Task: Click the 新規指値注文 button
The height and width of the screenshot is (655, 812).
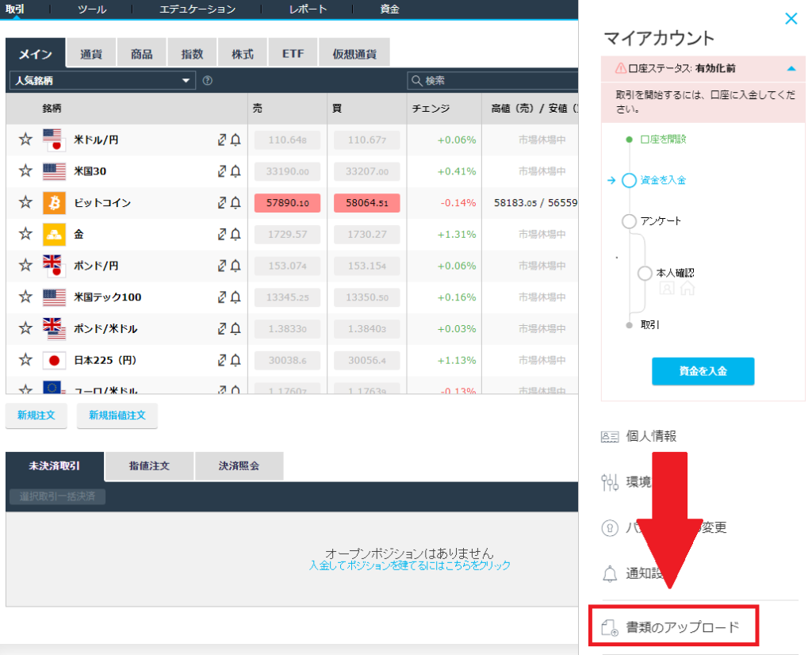Action: [117, 416]
